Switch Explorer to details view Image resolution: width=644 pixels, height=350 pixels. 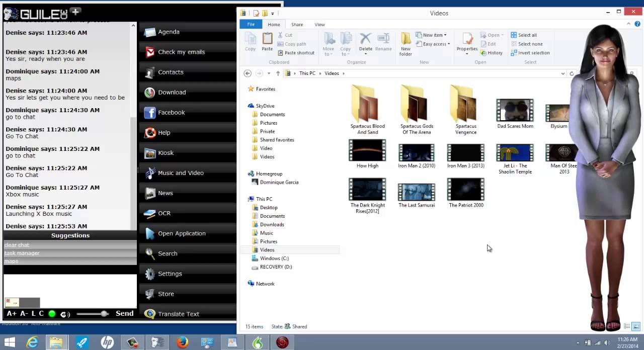coord(627,326)
